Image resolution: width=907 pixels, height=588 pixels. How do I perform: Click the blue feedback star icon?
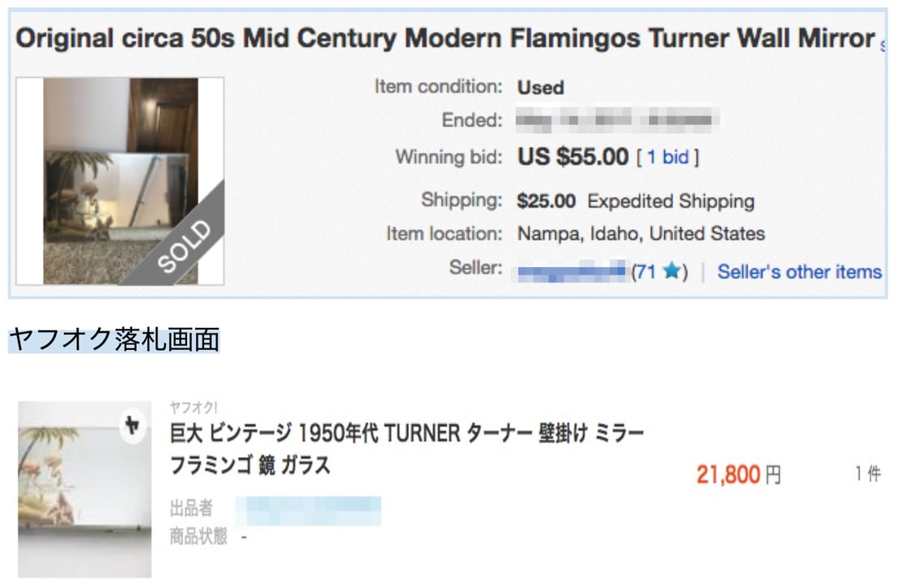[671, 273]
